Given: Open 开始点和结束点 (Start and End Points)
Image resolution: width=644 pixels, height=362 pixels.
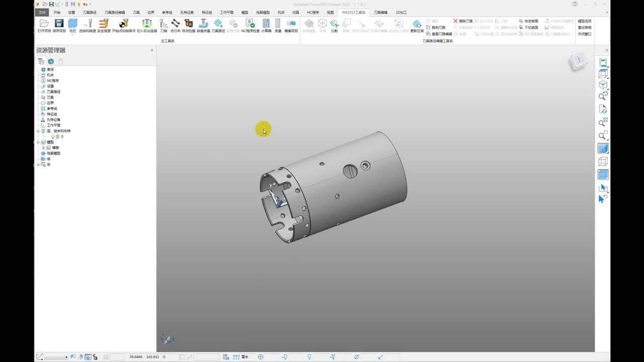Looking at the screenshot, I should click(x=123, y=26).
